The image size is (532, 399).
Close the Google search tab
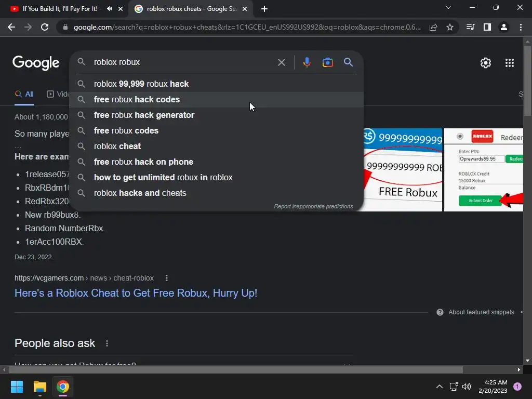pyautogui.click(x=245, y=9)
